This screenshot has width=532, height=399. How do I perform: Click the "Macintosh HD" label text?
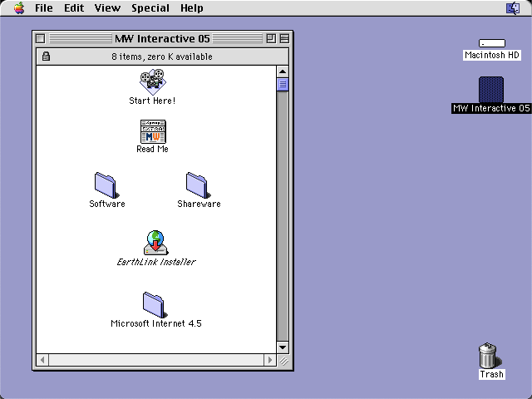[x=491, y=55]
